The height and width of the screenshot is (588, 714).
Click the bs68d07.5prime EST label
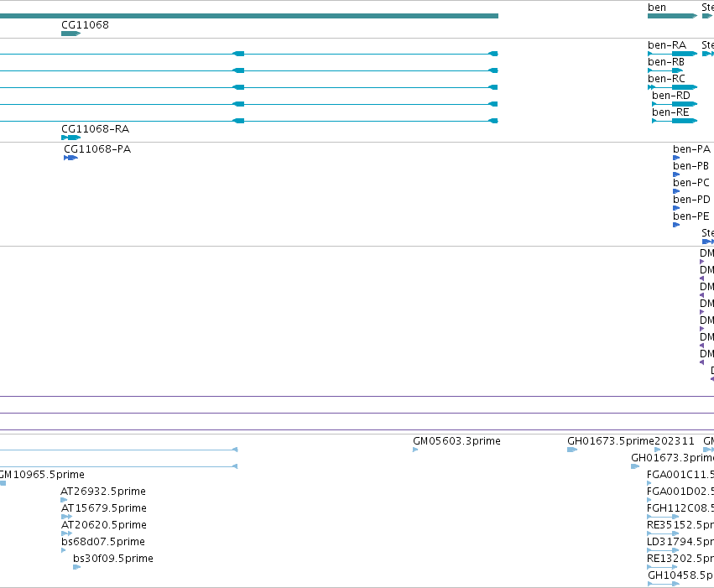click(103, 542)
